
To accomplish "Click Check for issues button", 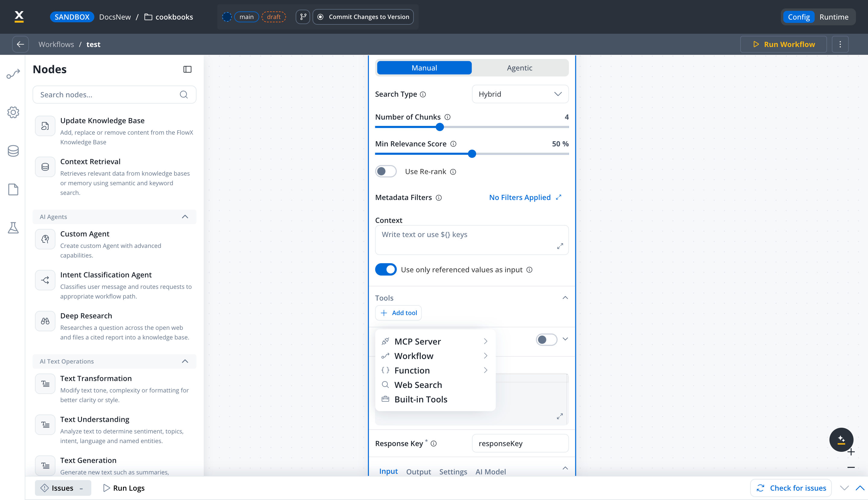I will [791, 488].
